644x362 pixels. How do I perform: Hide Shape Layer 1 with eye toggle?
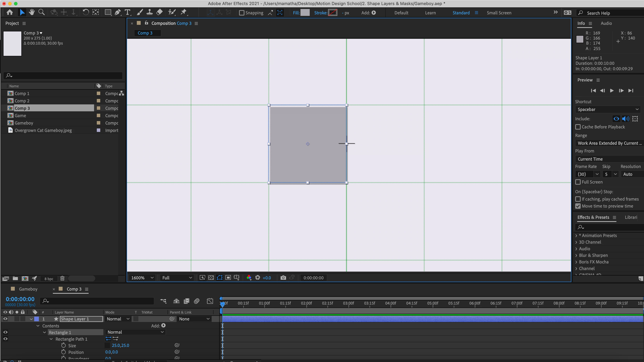pos(5,319)
